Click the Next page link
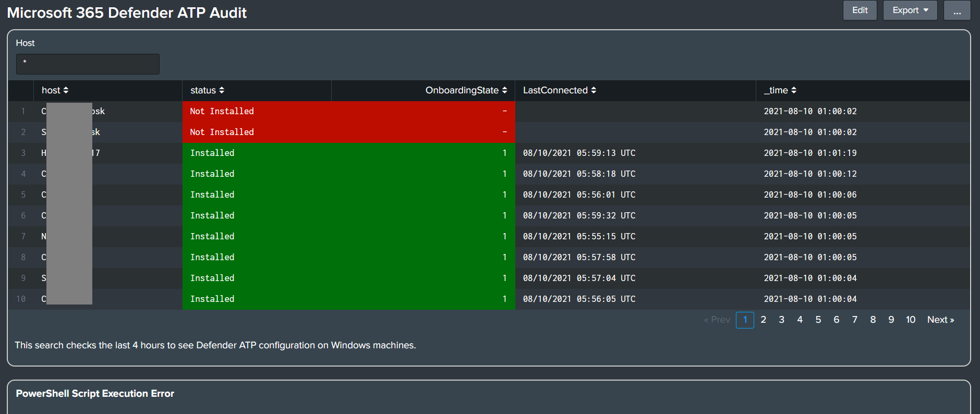 click(941, 320)
